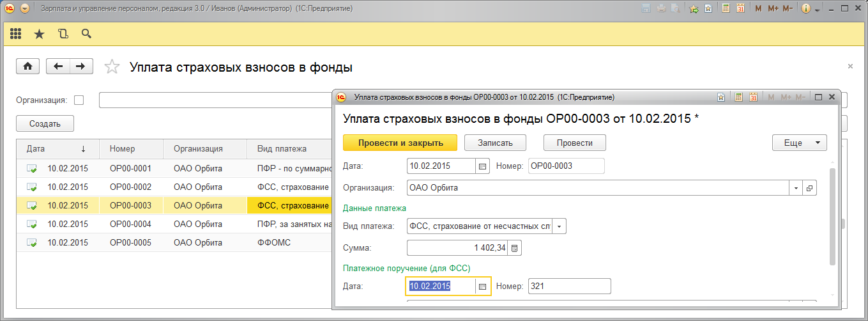Click the document form vertical scrollbar
The width and height of the screenshot is (868, 321).
click(x=832, y=217)
